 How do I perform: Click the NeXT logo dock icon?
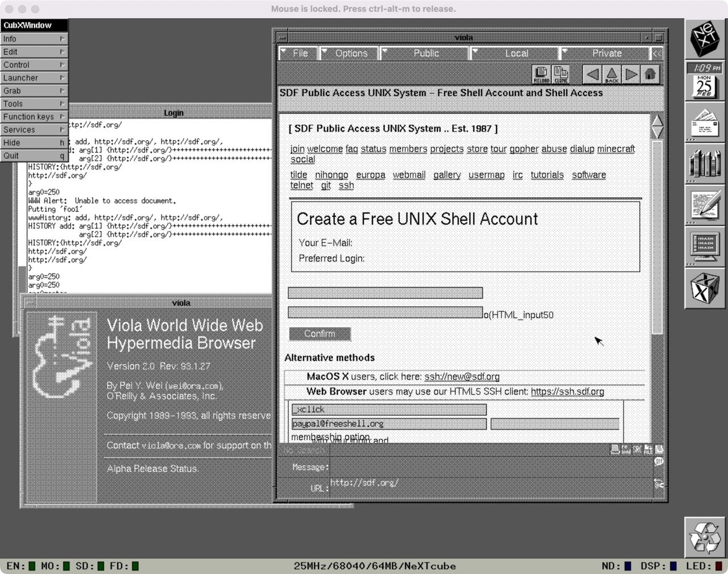(x=705, y=39)
